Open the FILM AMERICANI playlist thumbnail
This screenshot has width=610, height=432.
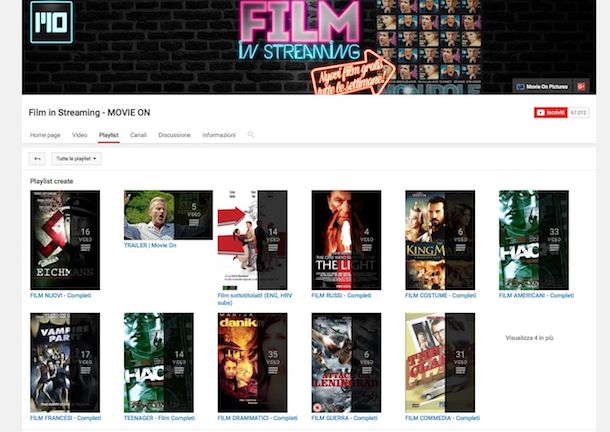click(x=534, y=240)
